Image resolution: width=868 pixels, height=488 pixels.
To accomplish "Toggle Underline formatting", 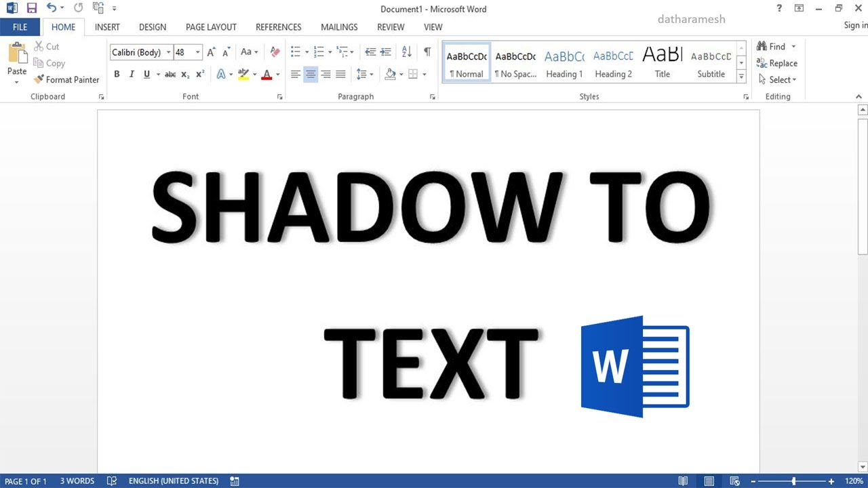I will [x=146, y=75].
